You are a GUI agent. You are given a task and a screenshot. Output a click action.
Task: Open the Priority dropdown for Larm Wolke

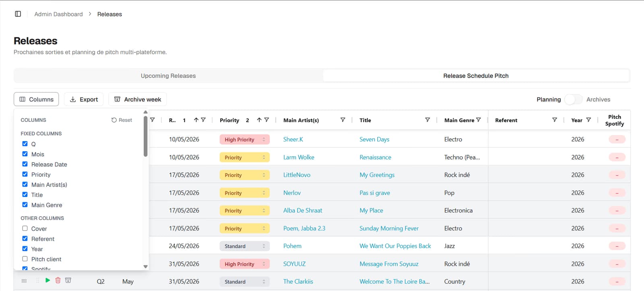pyautogui.click(x=244, y=157)
